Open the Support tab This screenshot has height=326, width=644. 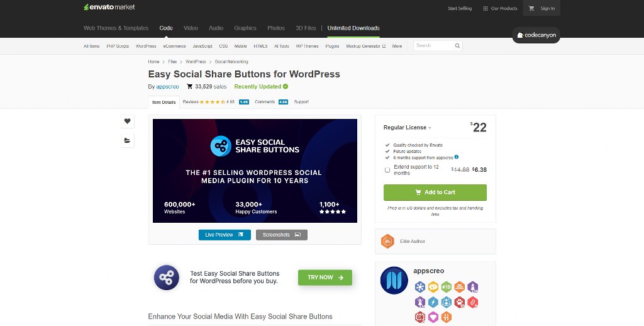pos(301,102)
